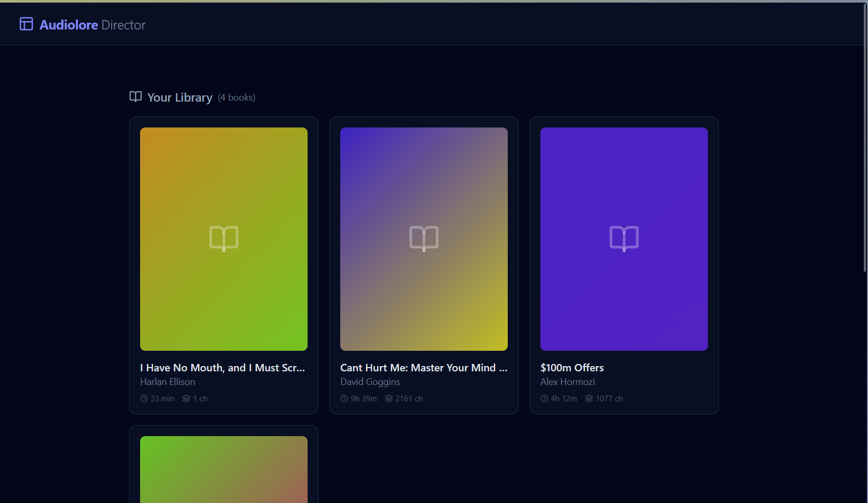Click the "2161 ch" chapter count
The height and width of the screenshot is (503, 868).
coord(409,399)
